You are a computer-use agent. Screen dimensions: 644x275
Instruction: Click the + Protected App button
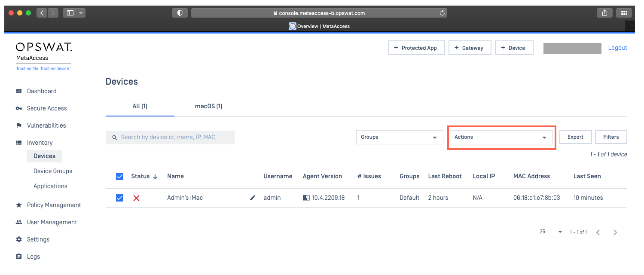point(416,48)
